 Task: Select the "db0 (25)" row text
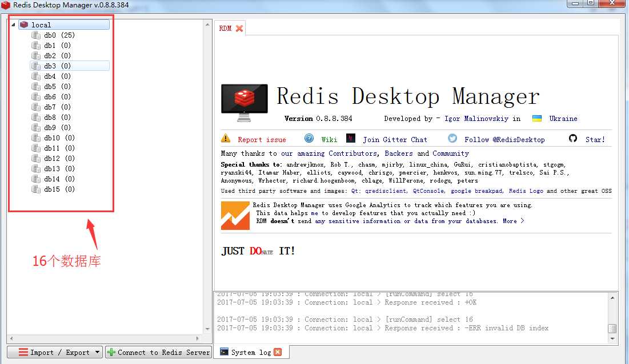click(x=59, y=35)
